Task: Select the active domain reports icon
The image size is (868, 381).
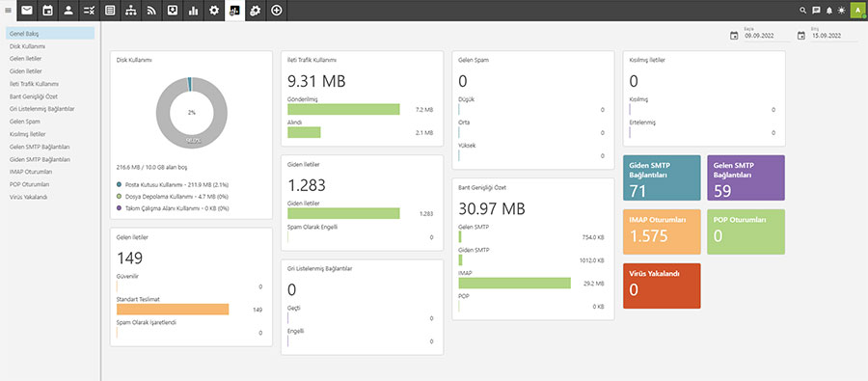Action: [234, 10]
